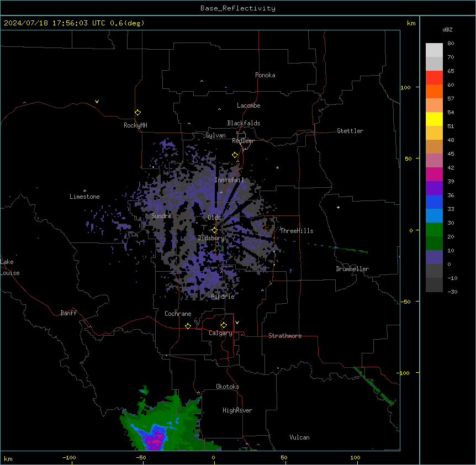
Task: Pick the bright green 20–30 dBZ swatch
Action: (434, 230)
